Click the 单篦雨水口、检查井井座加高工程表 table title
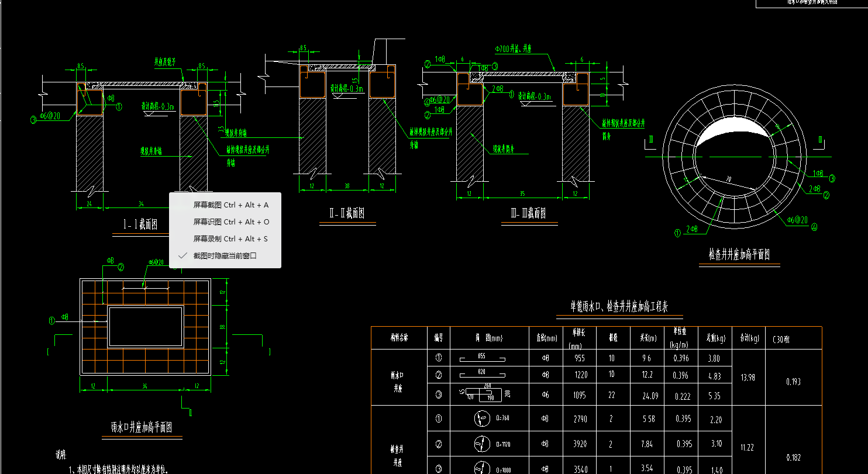 (x=620, y=306)
